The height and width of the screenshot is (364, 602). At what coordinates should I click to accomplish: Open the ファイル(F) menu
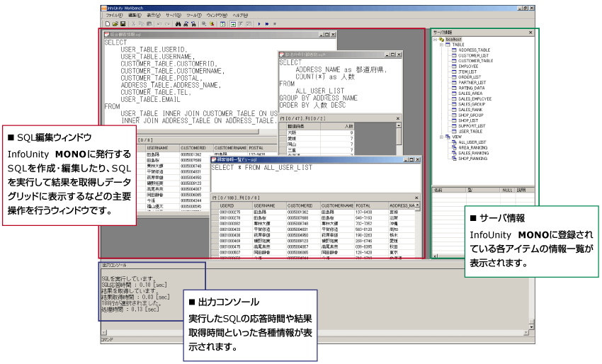pyautogui.click(x=114, y=16)
